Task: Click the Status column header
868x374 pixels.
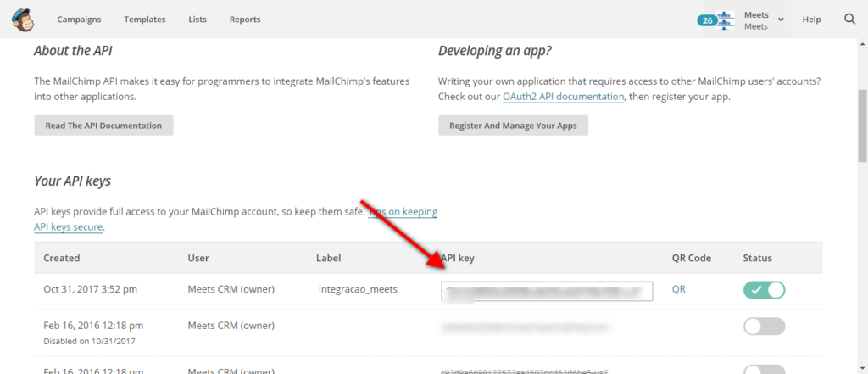Action: 757,258
